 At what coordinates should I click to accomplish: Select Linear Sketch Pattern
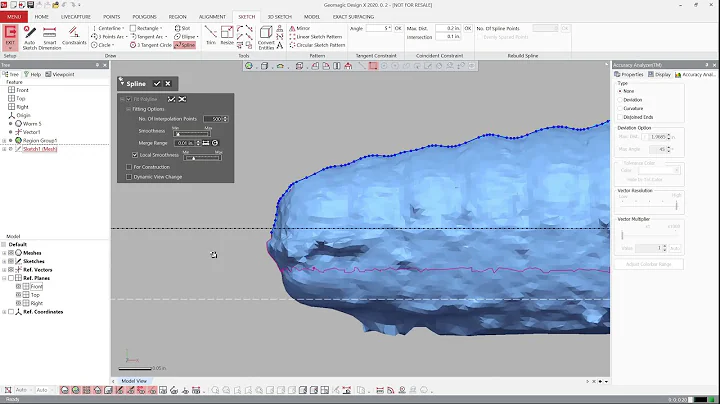315,36
